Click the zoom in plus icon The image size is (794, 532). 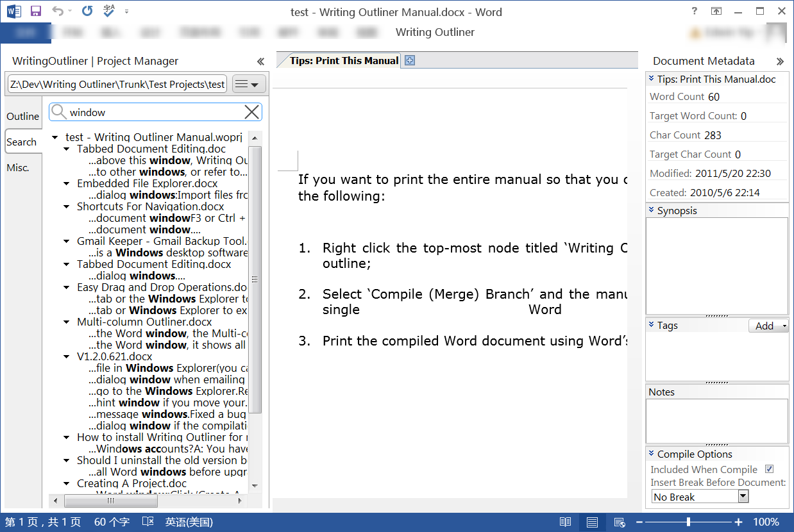point(739,522)
